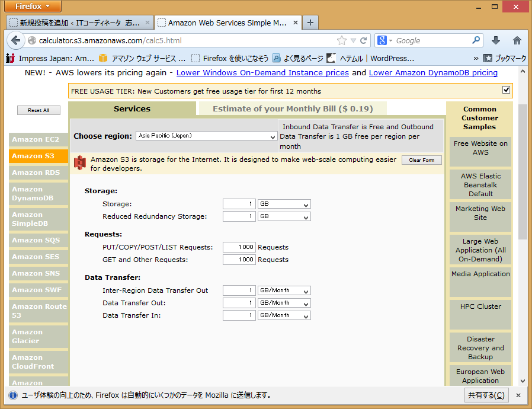Load the Media Application sample
This screenshot has width=532, height=409.
pyautogui.click(x=480, y=282)
